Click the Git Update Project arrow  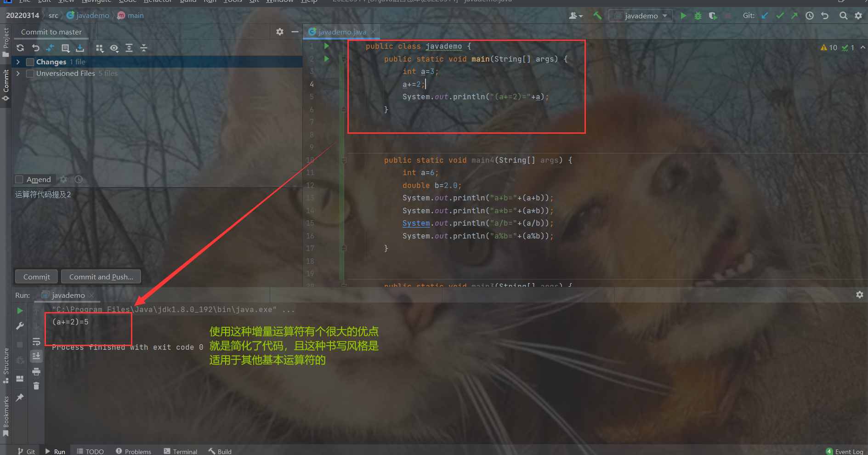(765, 16)
